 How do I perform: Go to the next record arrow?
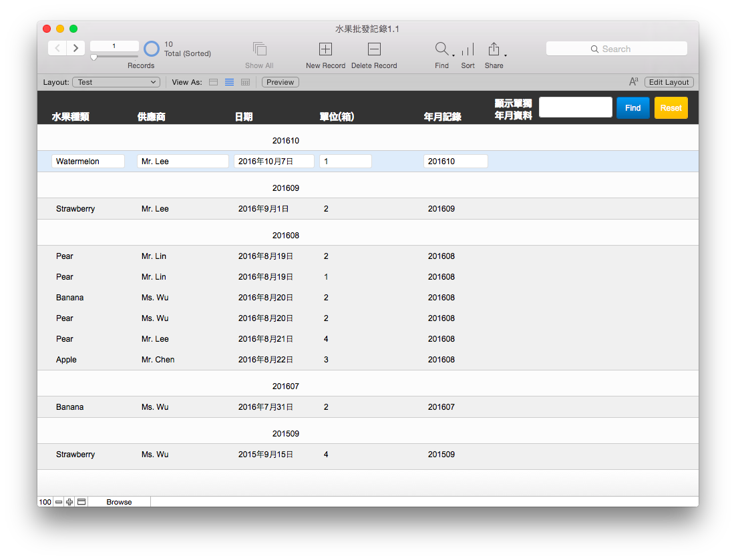pos(75,48)
